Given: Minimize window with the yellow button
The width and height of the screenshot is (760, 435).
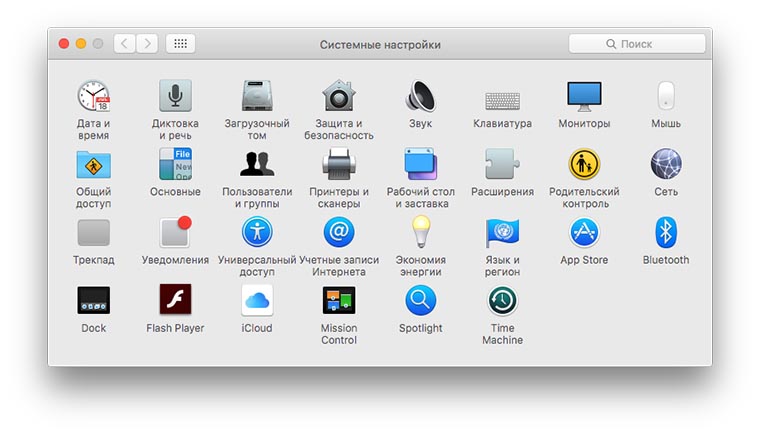Looking at the screenshot, I should pos(81,44).
